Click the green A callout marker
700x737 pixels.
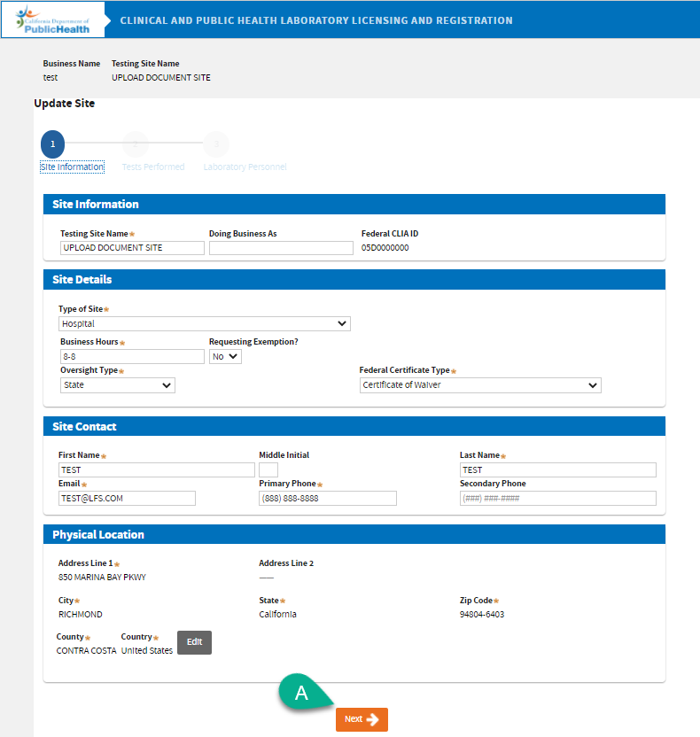click(x=301, y=693)
